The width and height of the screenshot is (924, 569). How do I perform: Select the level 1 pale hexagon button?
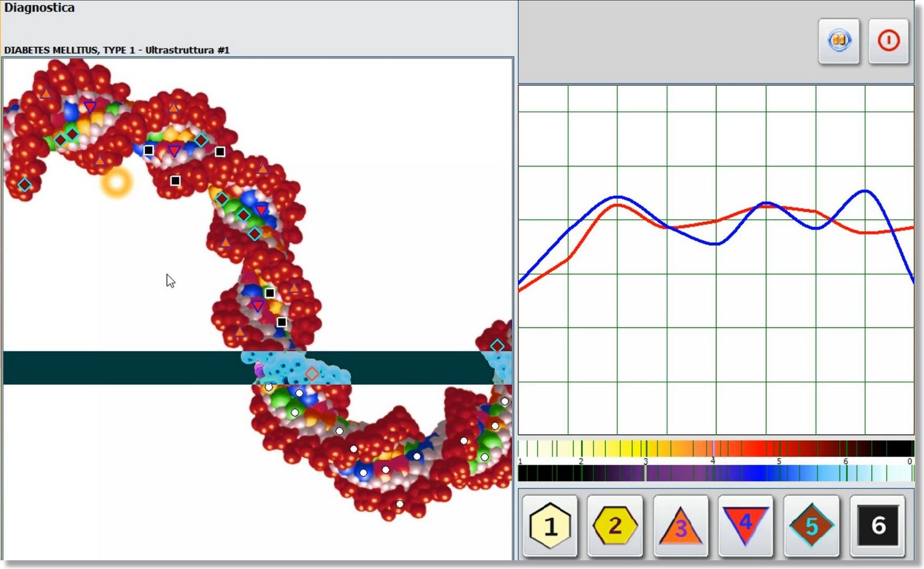550,526
